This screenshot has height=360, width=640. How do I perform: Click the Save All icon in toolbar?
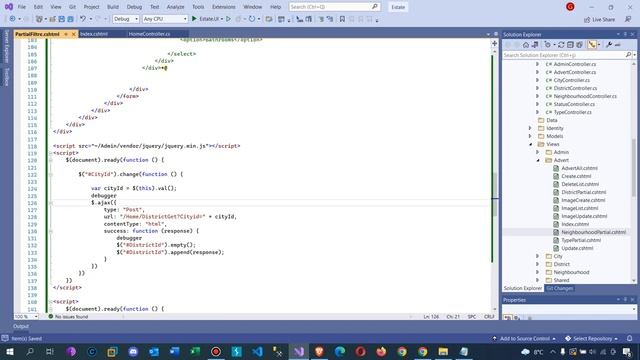[70, 19]
